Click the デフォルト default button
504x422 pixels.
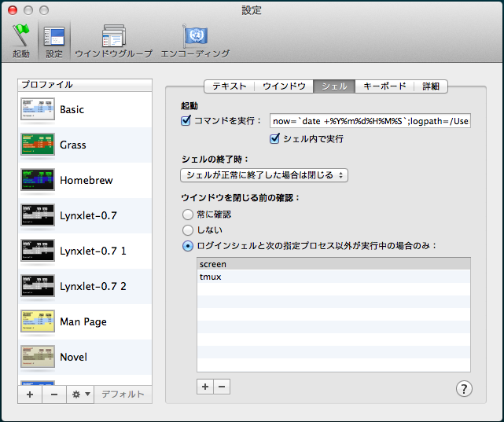123,394
